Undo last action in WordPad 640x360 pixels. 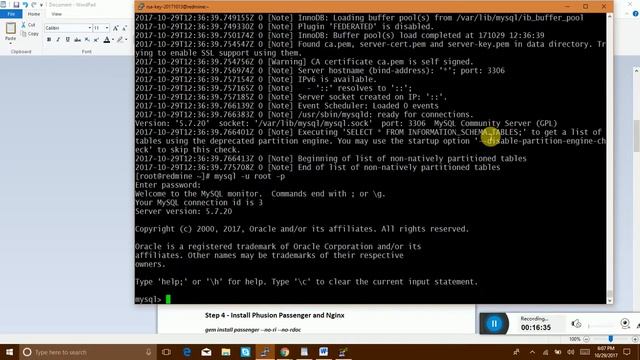point(25,4)
